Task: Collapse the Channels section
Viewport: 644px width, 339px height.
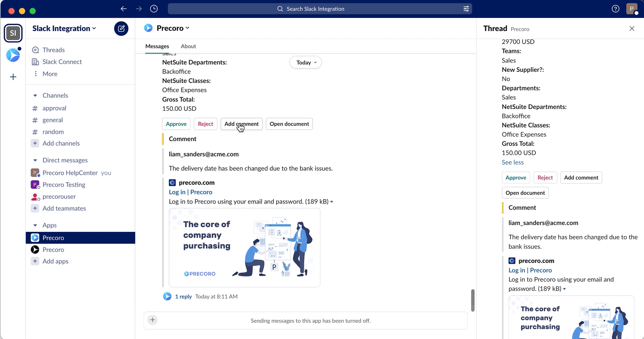Action: coord(35,96)
